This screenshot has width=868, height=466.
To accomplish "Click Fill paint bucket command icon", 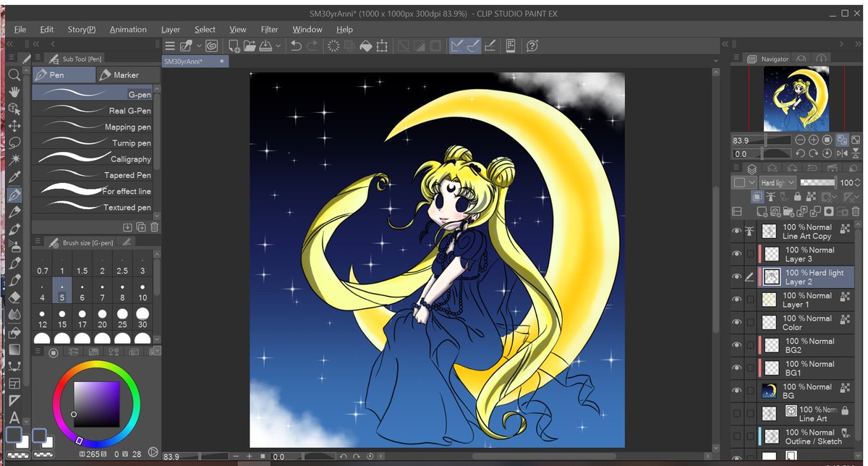I will point(366,46).
